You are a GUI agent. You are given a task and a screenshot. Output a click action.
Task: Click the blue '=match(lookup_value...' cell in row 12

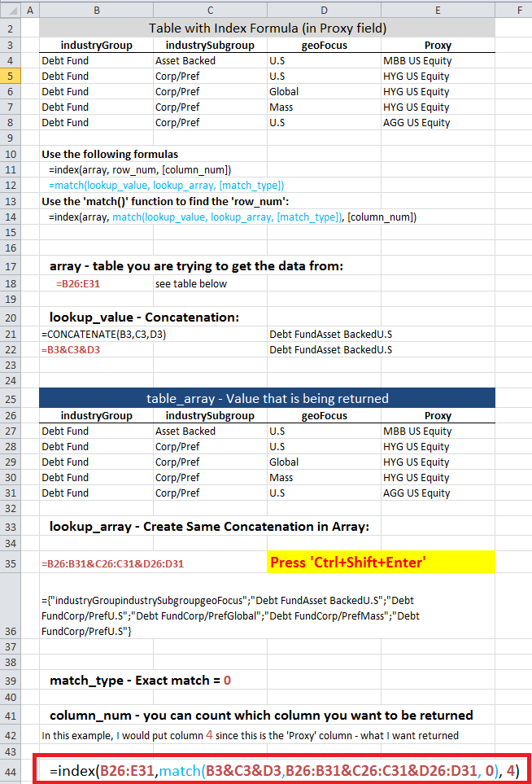click(x=166, y=186)
